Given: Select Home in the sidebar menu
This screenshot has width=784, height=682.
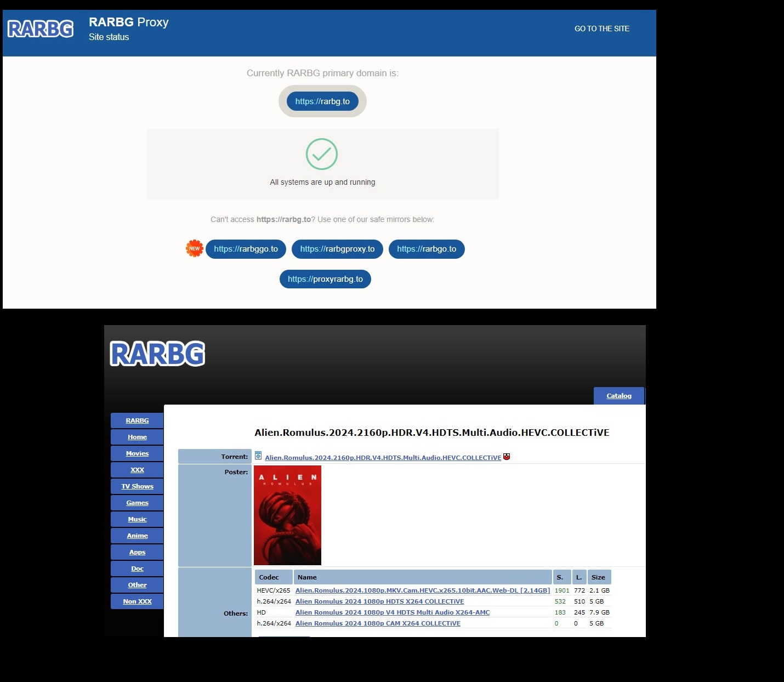Looking at the screenshot, I should [137, 437].
